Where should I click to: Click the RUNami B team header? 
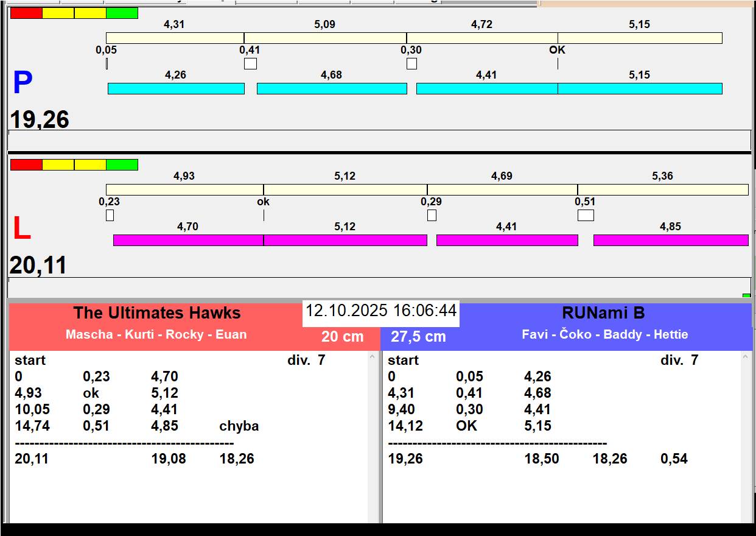point(603,313)
